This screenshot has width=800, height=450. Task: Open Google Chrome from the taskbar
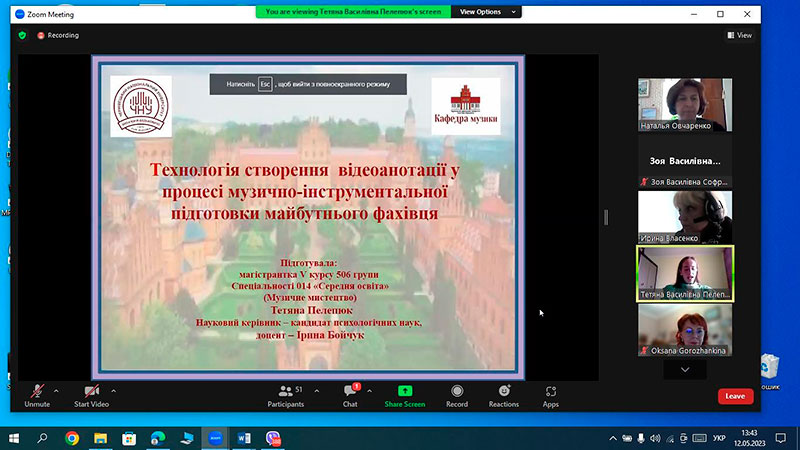point(72,438)
